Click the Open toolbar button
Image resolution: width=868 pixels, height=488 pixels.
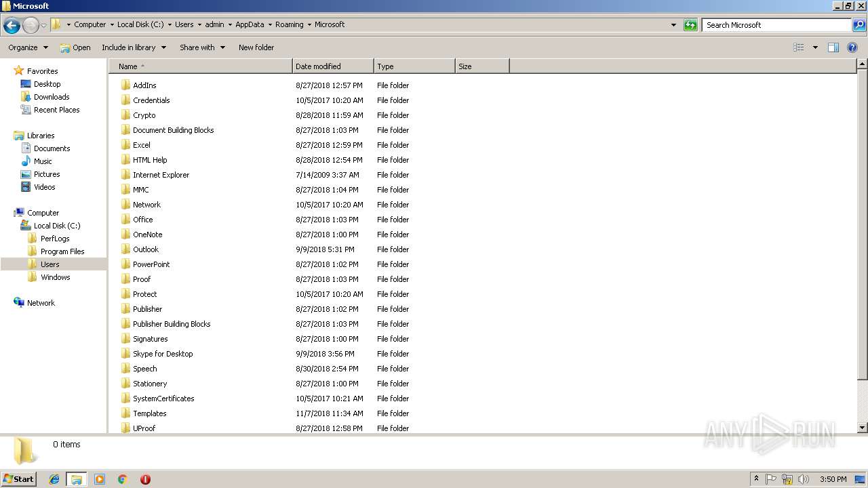[75, 47]
